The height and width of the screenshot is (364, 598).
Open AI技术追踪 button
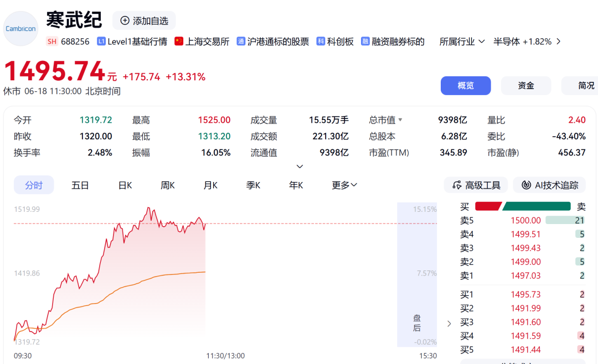point(550,185)
